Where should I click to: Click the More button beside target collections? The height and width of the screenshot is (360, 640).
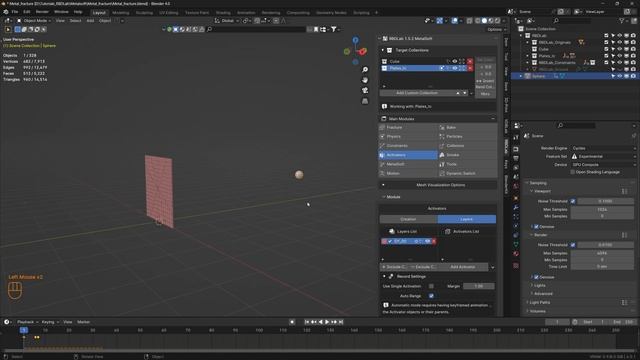[x=485, y=94]
